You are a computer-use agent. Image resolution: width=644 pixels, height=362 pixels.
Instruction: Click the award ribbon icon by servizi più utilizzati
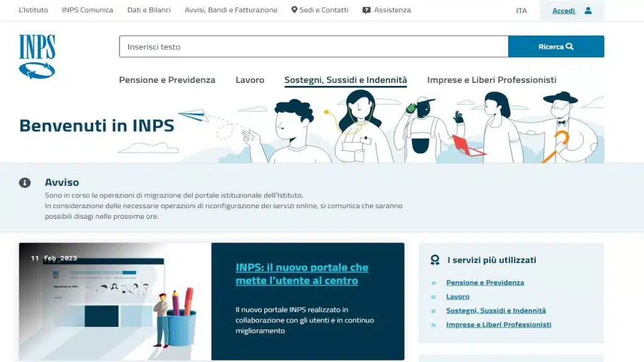[435, 260]
